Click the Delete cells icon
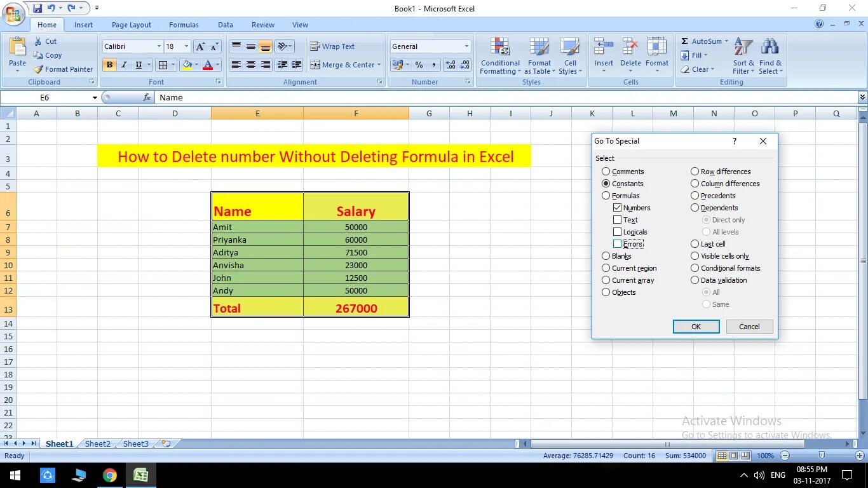 (x=630, y=47)
